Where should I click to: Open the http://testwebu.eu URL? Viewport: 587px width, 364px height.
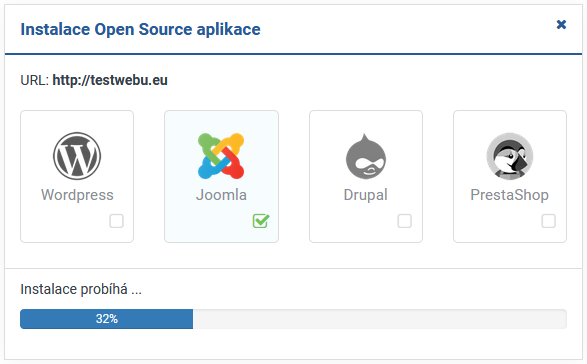(x=110, y=80)
